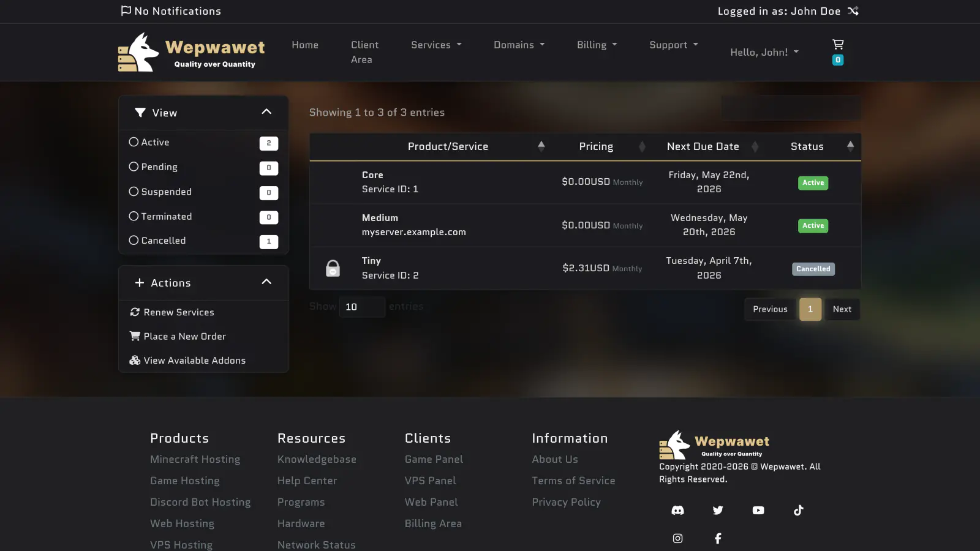Collapse the View panel chevron
This screenshot has width=980, height=551.
[x=266, y=112]
